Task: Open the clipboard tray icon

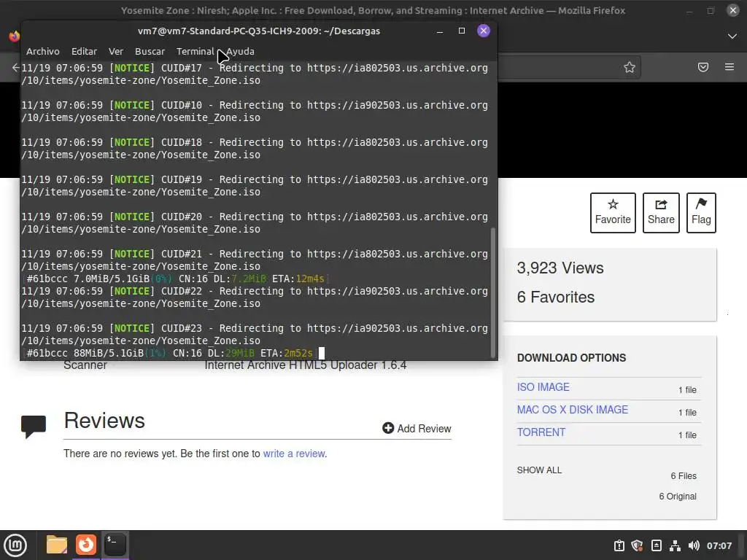Action: (x=619, y=545)
